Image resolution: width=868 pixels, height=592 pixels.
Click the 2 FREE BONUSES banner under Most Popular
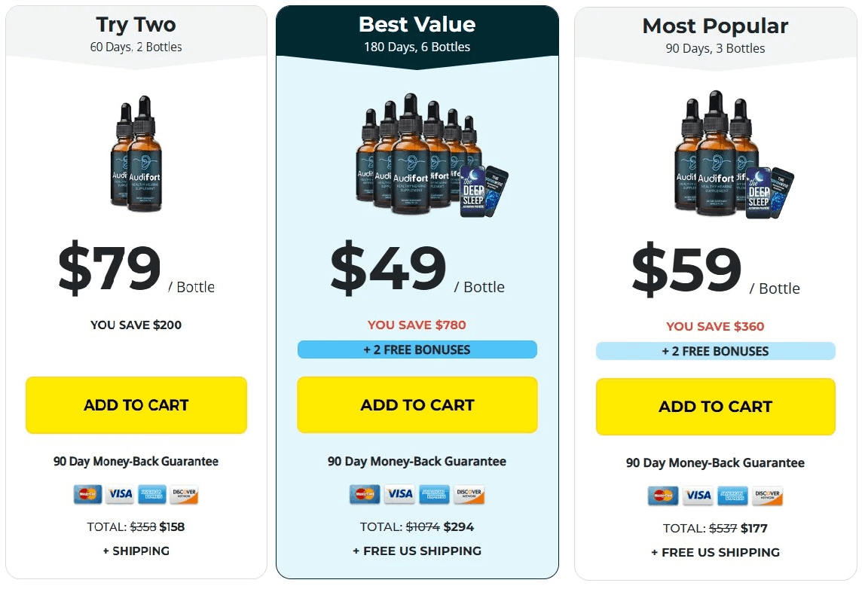click(x=714, y=351)
